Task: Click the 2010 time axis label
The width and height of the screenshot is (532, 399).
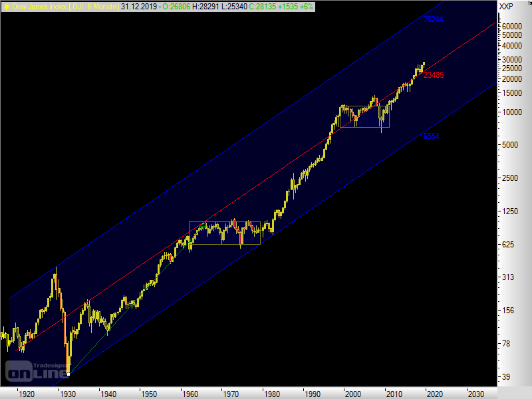Action: [x=394, y=394]
